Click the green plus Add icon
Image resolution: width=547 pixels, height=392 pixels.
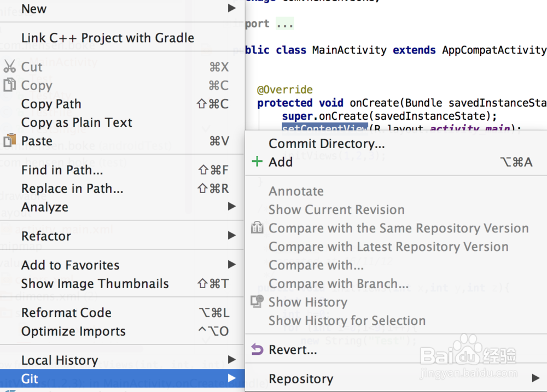tap(257, 162)
